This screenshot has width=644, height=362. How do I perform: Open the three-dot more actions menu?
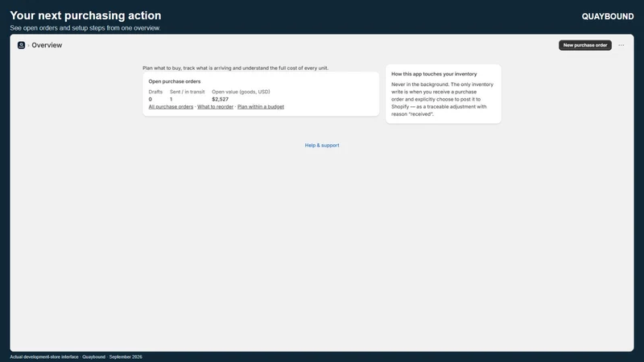(621, 45)
